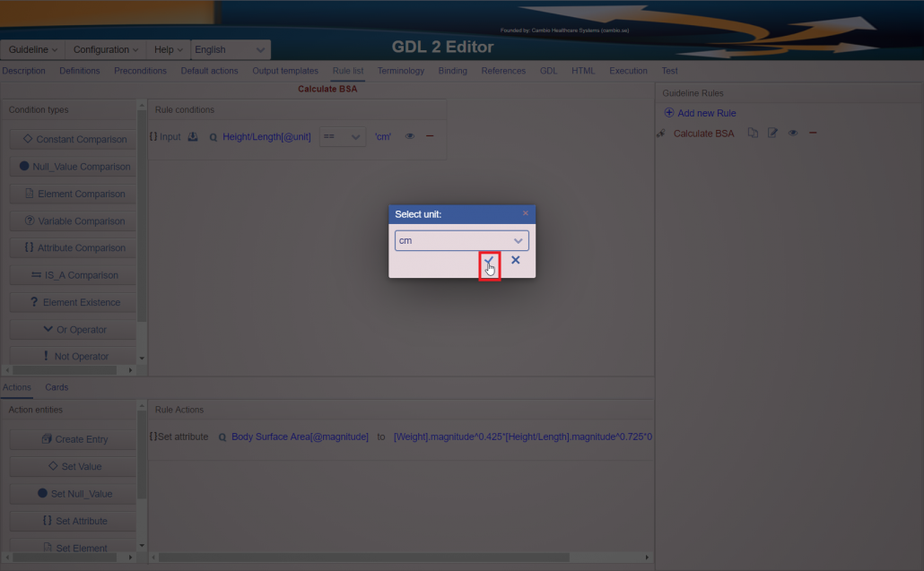Open the Guideline menu
Screen dimensions: 924x571
(33, 50)
